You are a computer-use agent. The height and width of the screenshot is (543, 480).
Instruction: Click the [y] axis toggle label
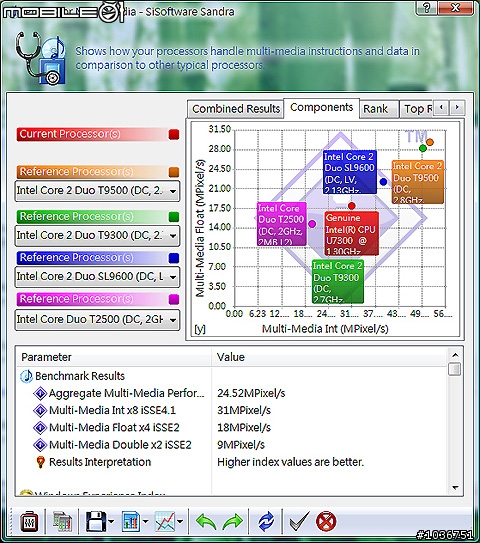tap(200, 329)
